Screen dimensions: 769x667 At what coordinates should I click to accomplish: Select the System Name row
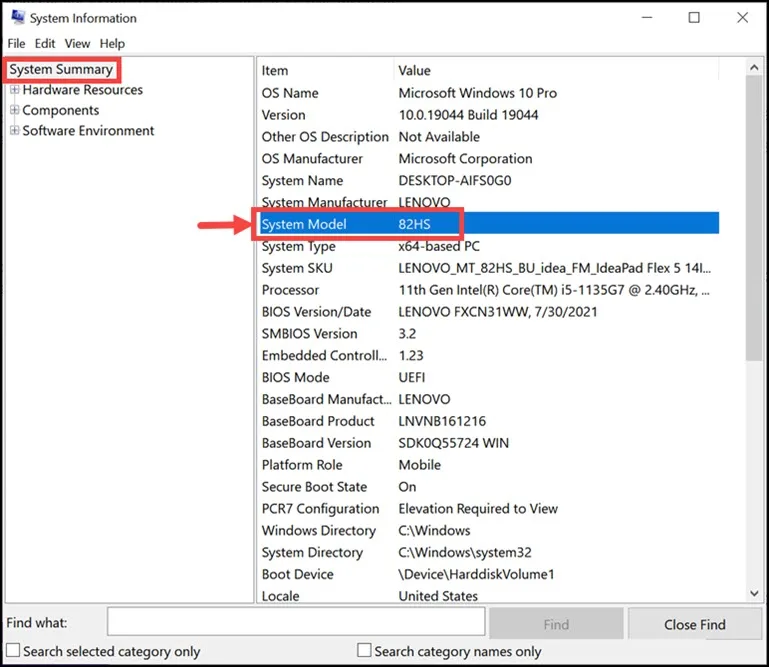click(x=488, y=180)
